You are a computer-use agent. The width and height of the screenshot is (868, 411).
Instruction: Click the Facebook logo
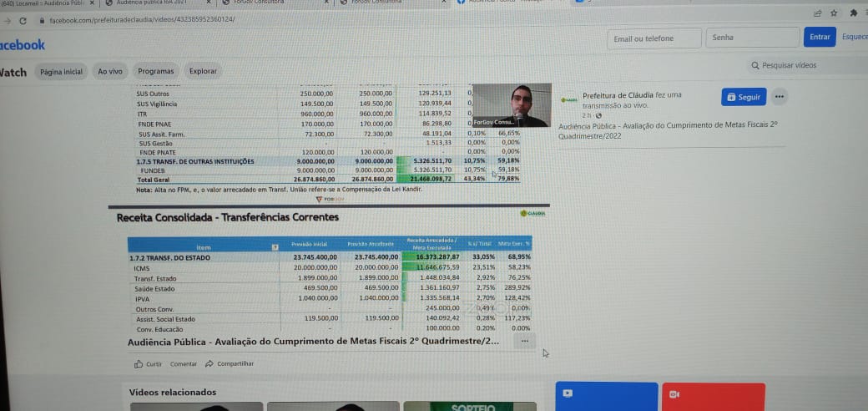23,45
